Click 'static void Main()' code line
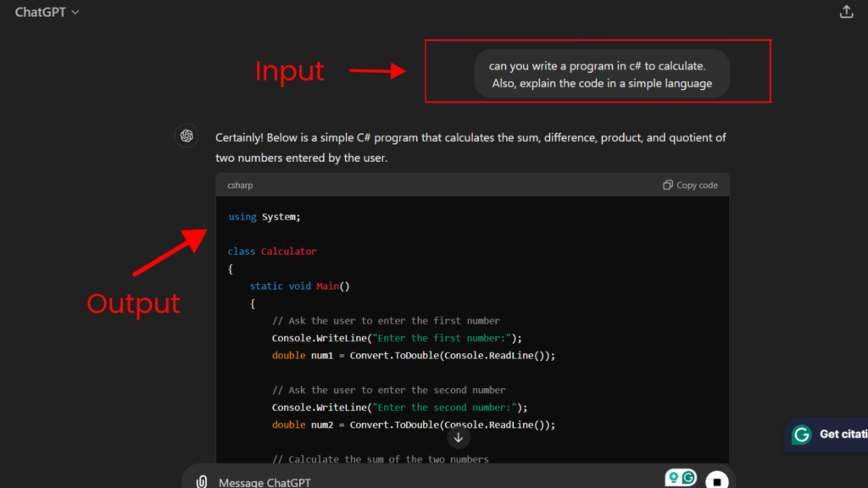Image resolution: width=868 pixels, height=488 pixels. [299, 286]
